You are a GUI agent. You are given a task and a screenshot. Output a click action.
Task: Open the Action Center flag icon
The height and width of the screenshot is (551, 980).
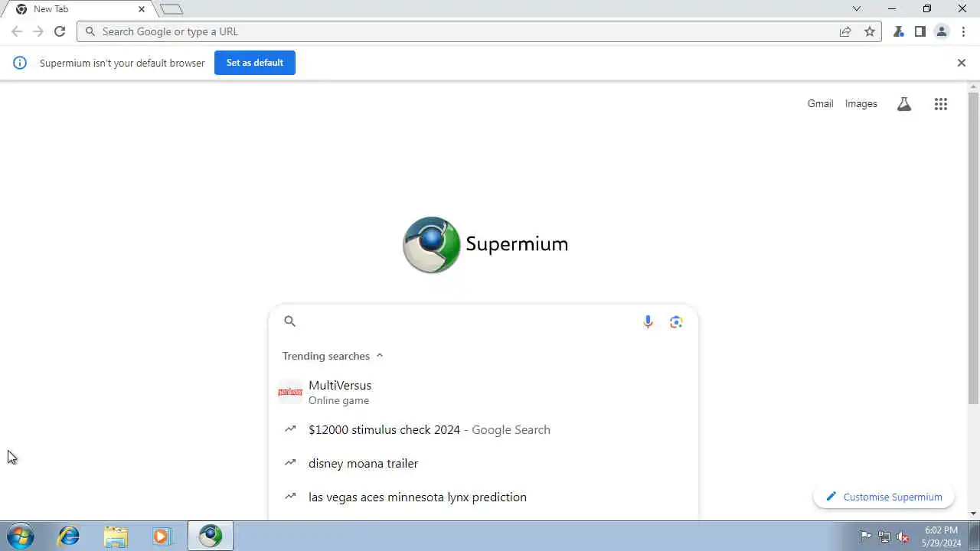coord(865,536)
